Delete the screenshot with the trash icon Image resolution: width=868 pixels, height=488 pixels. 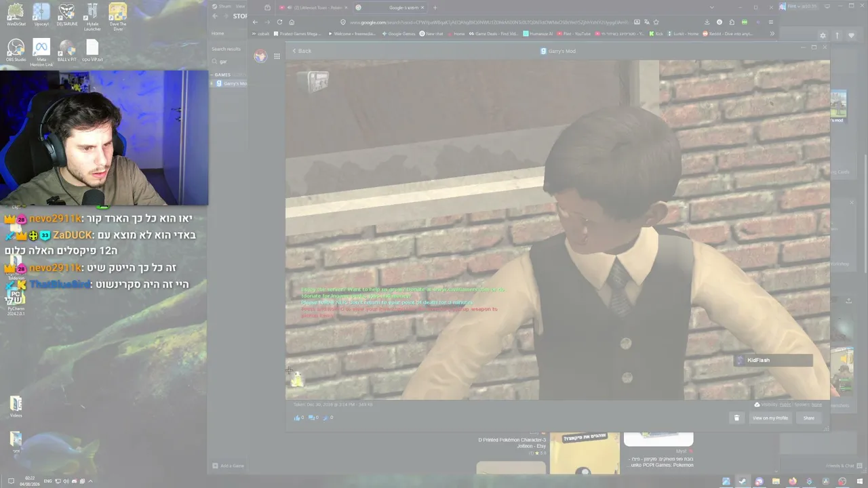pos(736,418)
